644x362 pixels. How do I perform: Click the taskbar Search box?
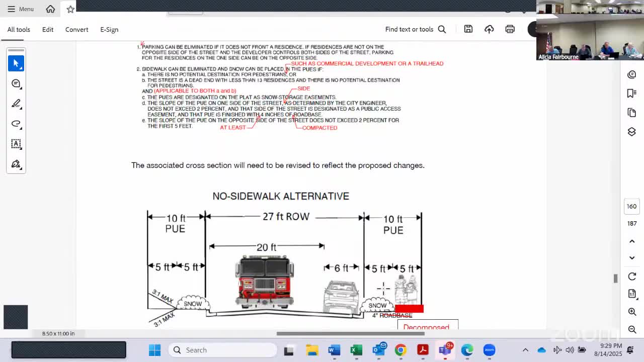click(222, 350)
